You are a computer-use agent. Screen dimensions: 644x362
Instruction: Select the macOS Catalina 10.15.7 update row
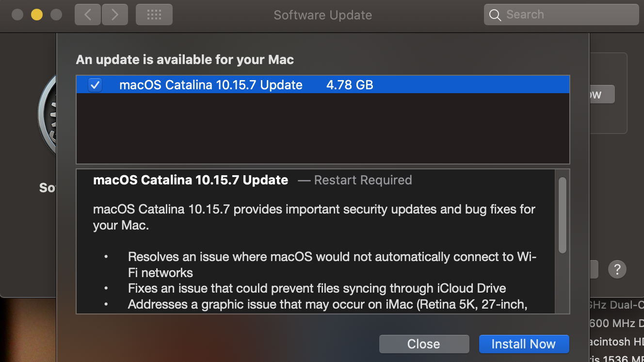(x=211, y=85)
